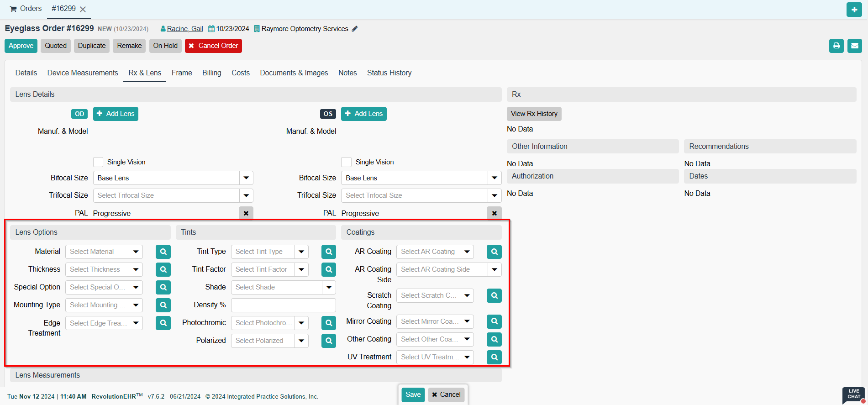This screenshot has height=405, width=868.
Task: Click the Approve button
Action: (x=21, y=46)
